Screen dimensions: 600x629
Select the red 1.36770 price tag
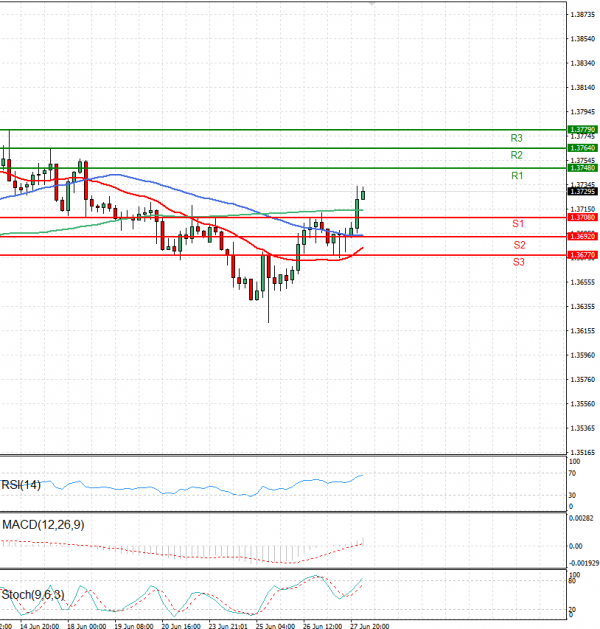(582, 256)
